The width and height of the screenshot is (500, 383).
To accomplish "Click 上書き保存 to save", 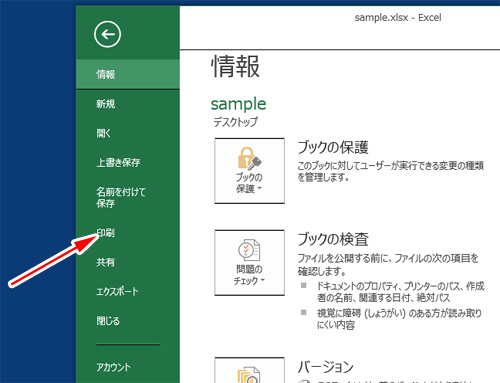I will click(128, 163).
